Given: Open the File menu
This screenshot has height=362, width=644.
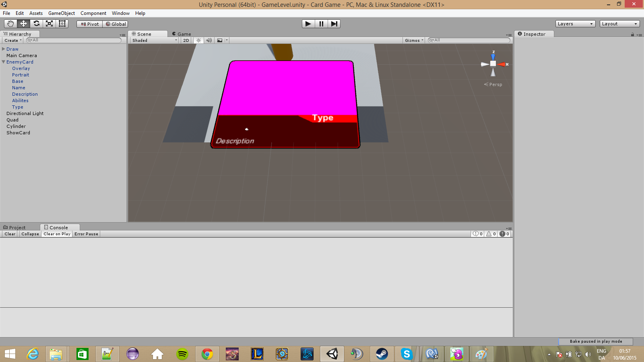Looking at the screenshot, I should pos(6,13).
